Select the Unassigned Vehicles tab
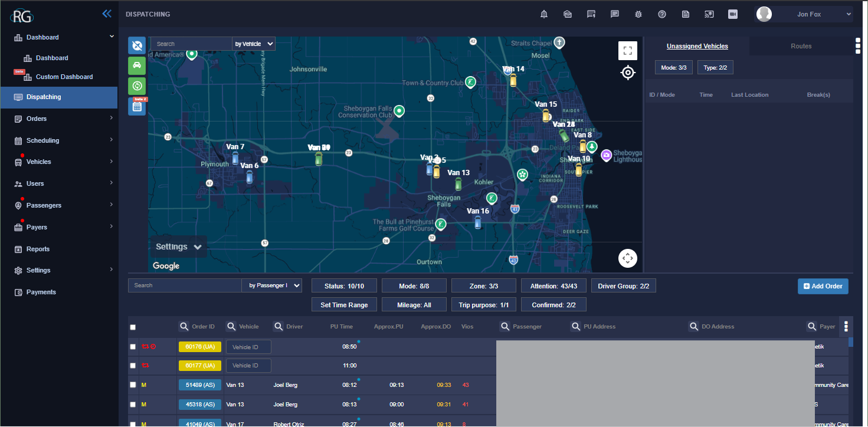Viewport: 868px width, 427px height. point(697,46)
